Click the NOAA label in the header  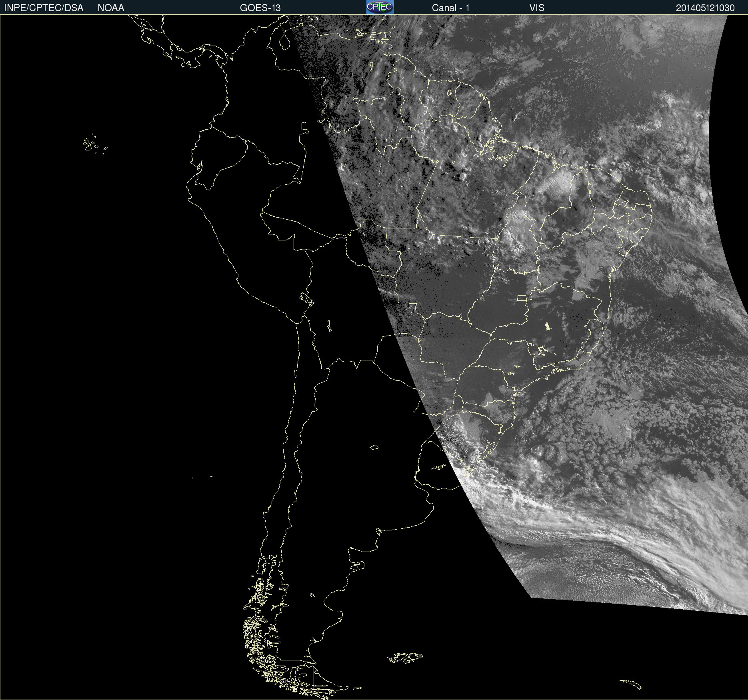pyautogui.click(x=111, y=8)
